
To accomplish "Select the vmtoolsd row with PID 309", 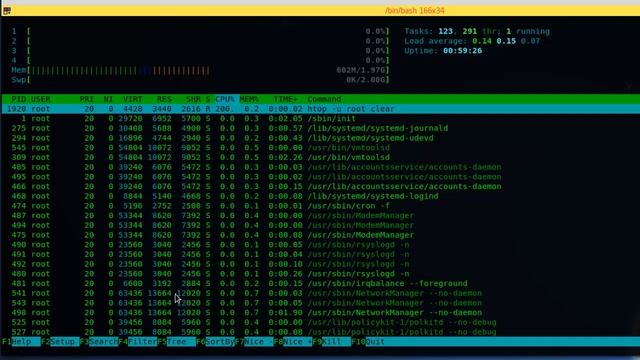I will coord(320,158).
